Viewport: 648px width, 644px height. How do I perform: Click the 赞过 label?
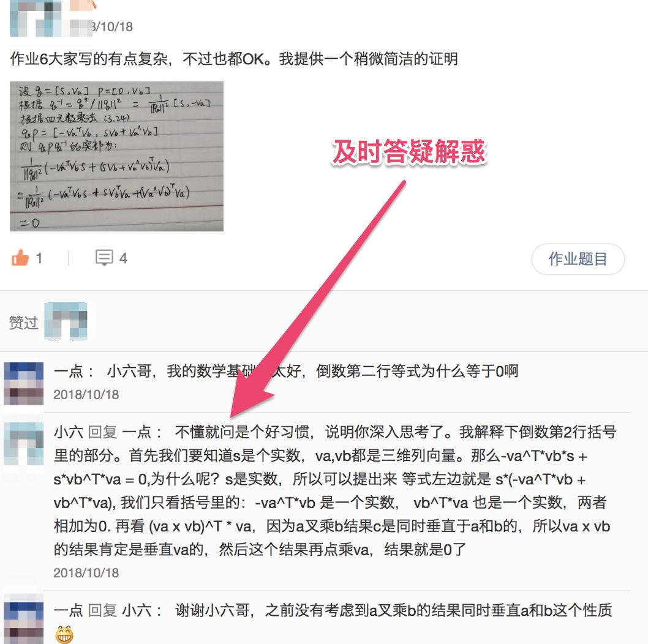point(23,322)
